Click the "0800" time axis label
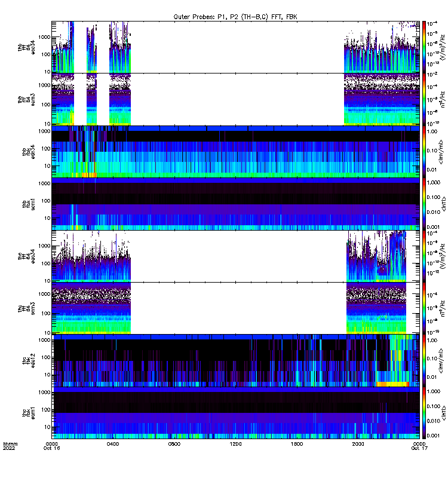This screenshot has height=478, width=448. pos(174,444)
